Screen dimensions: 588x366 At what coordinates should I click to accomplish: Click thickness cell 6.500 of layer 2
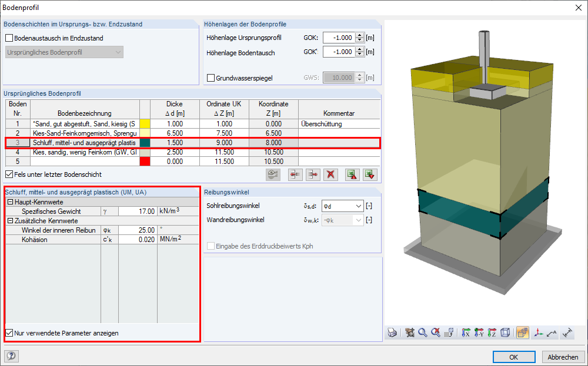[175, 133]
